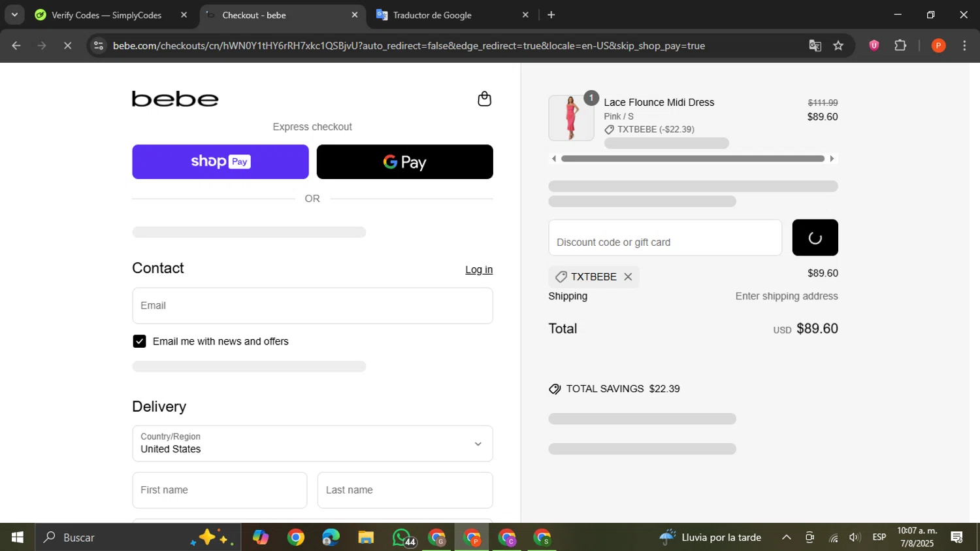Close the Checkout - bebe tab
Viewport: 980px width, 551px height.
pyautogui.click(x=355, y=15)
